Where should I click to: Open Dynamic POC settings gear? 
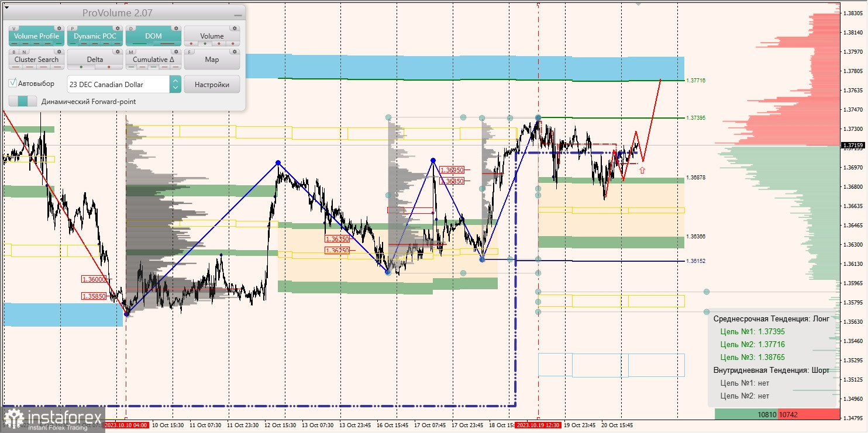(x=118, y=28)
